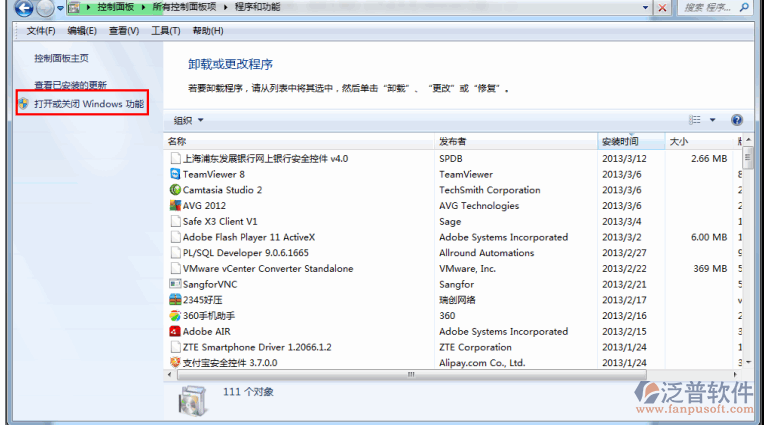Open the 工具(T) menu

pyautogui.click(x=166, y=31)
